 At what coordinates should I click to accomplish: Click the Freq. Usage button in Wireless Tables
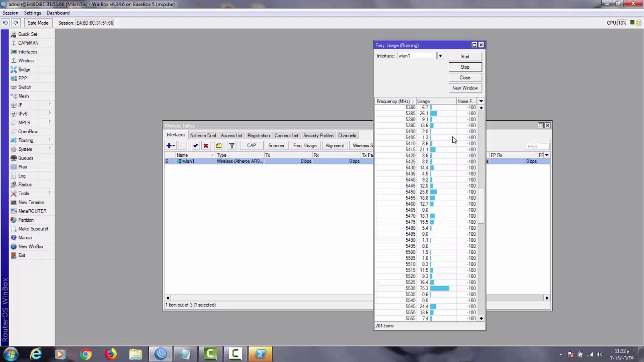pyautogui.click(x=305, y=146)
